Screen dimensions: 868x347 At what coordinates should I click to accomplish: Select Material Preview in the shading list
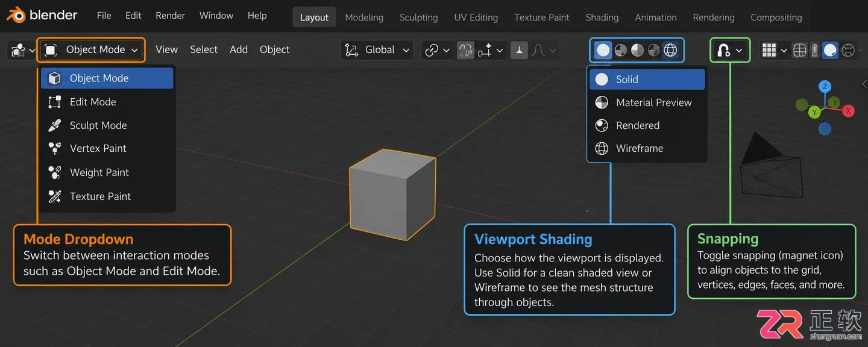click(647, 102)
